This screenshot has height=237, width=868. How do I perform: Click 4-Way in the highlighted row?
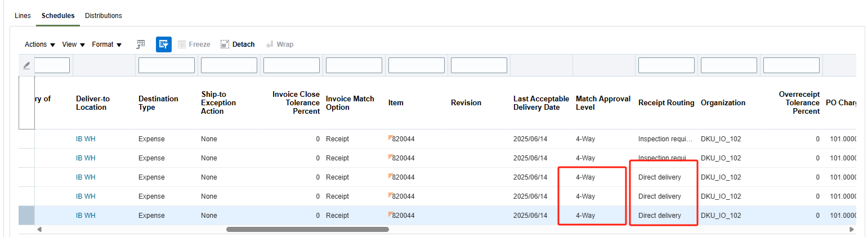[x=585, y=216]
